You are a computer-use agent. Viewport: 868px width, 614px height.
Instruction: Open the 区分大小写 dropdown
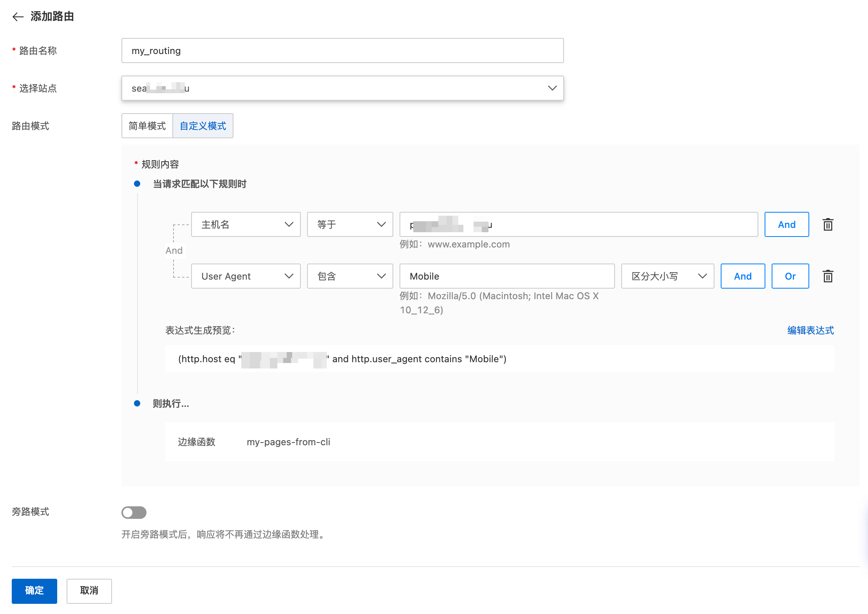667,276
